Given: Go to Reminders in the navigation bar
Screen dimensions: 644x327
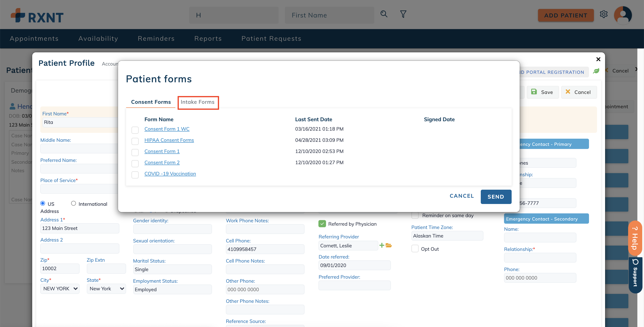Looking at the screenshot, I should [x=156, y=38].
